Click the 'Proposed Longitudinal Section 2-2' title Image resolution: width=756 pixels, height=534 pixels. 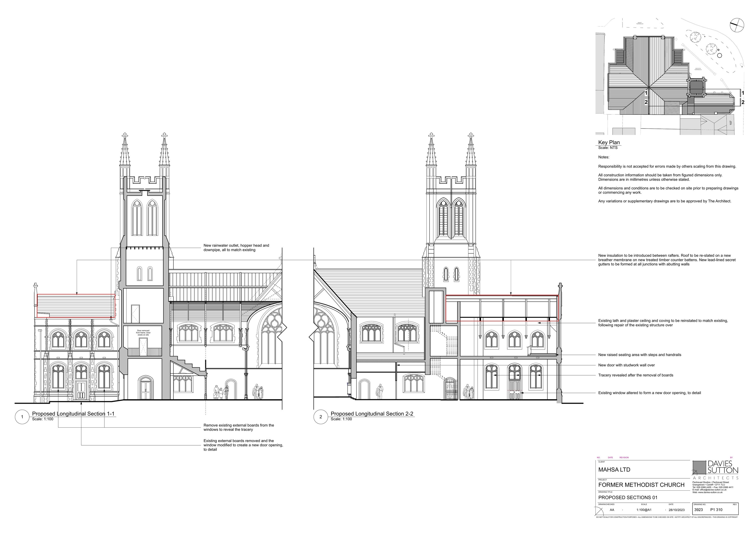pyautogui.click(x=372, y=414)
